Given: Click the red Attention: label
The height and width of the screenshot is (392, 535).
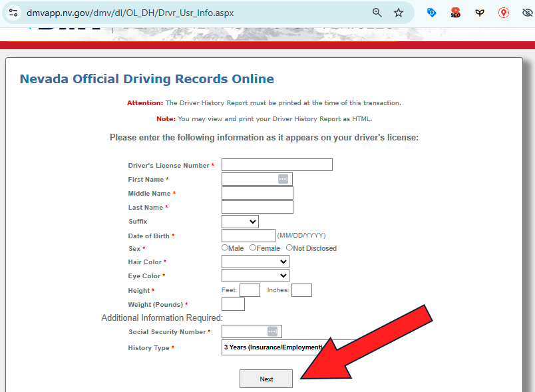Looking at the screenshot, I should [x=145, y=102].
